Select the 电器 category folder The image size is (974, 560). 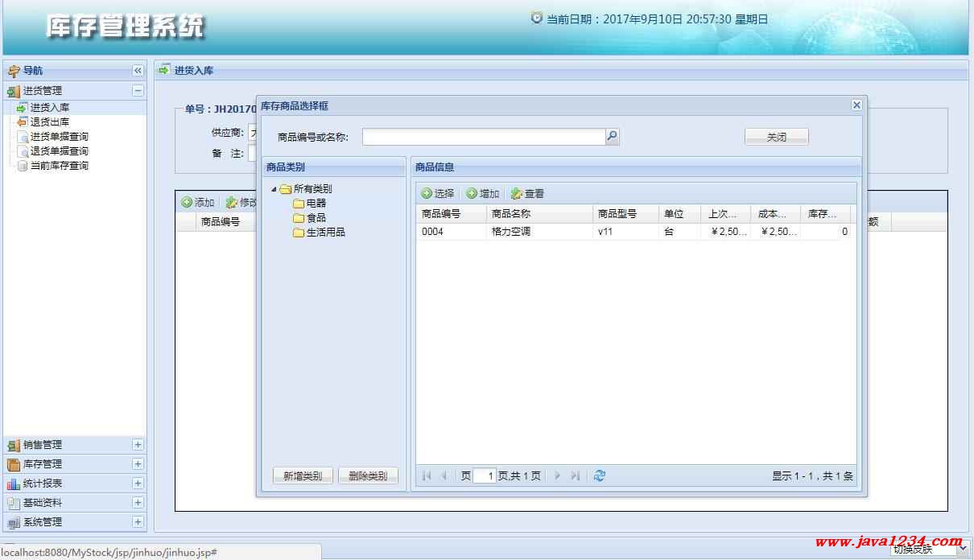(316, 204)
